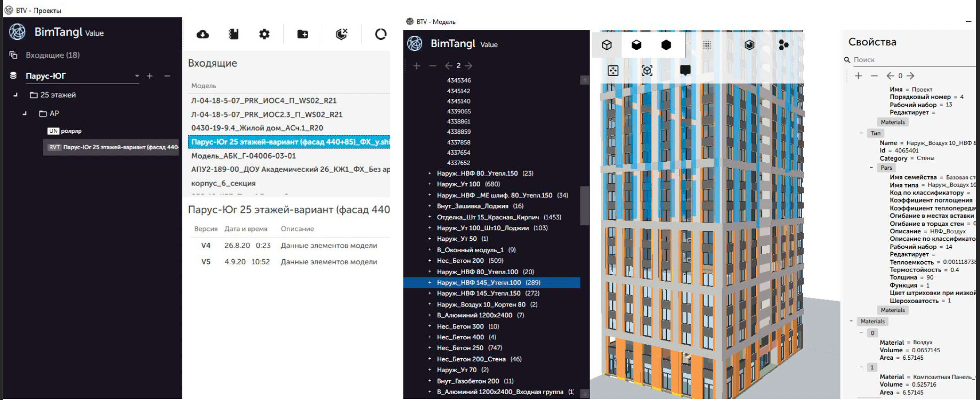
Task: Click the model tree scrollbar thumb
Action: tap(585, 206)
